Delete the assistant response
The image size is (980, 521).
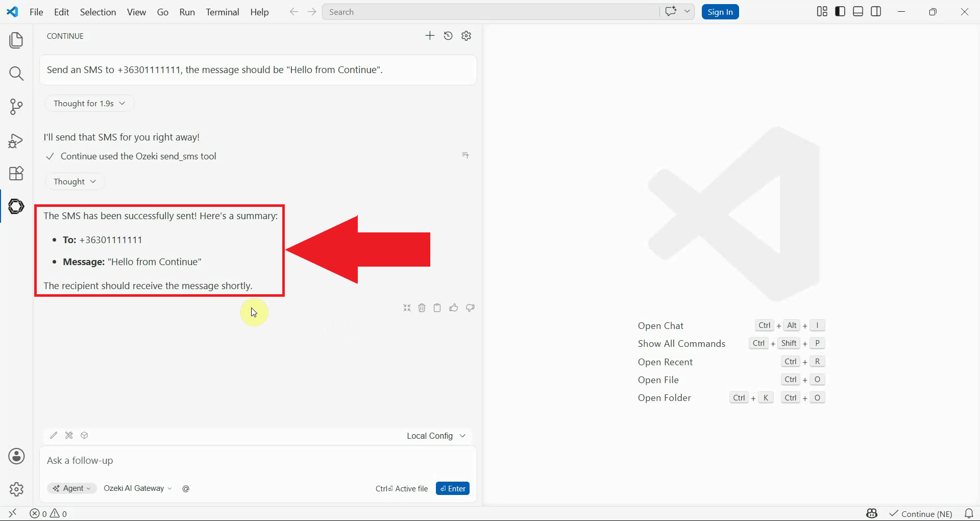point(422,308)
